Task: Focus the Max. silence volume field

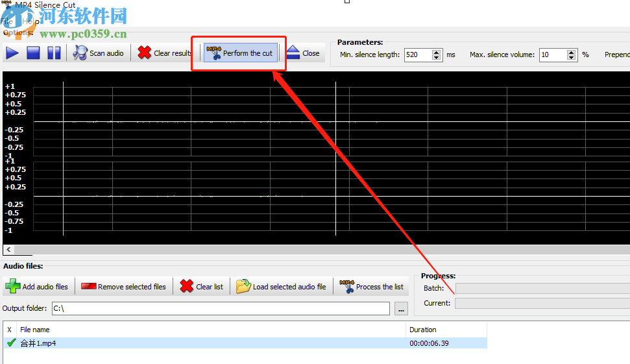Action: click(553, 55)
